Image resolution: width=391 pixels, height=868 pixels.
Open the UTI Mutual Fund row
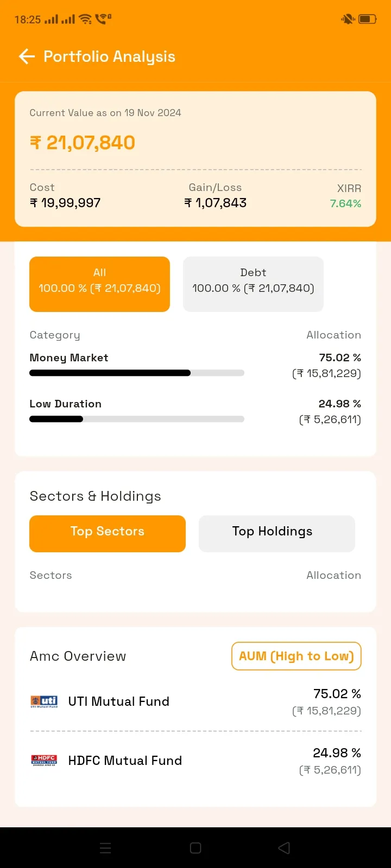[195, 701]
